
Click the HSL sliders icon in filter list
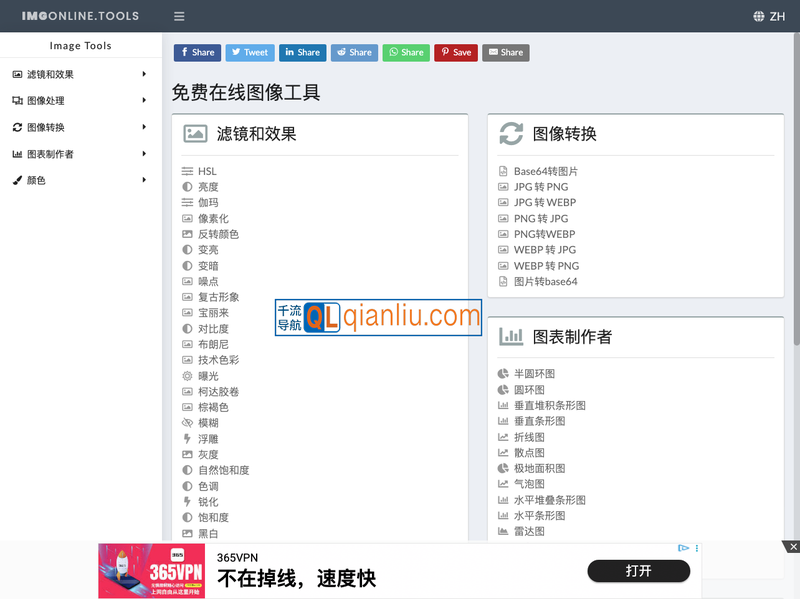point(189,170)
